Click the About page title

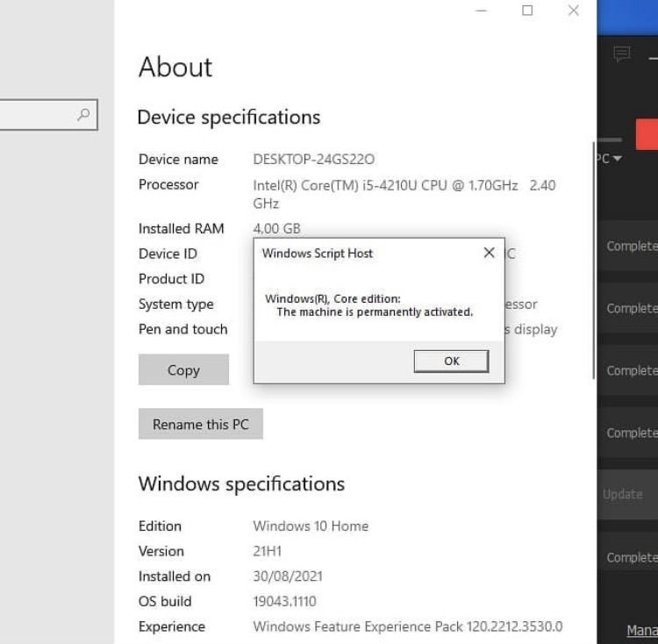pos(175,68)
